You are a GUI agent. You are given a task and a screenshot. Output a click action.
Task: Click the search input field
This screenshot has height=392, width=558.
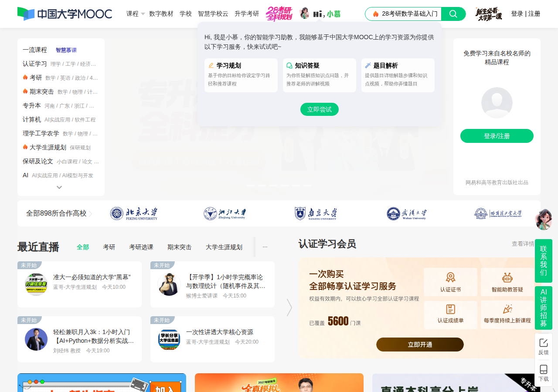click(404, 14)
